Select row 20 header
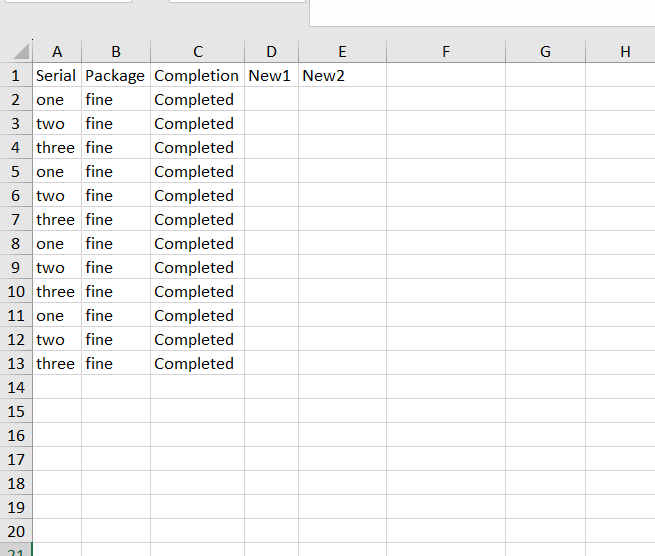655x556 pixels. 15,531
